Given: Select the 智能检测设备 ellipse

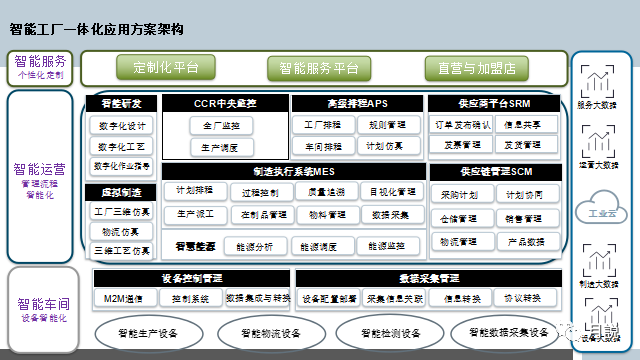Looking at the screenshot, I should coord(390,334).
